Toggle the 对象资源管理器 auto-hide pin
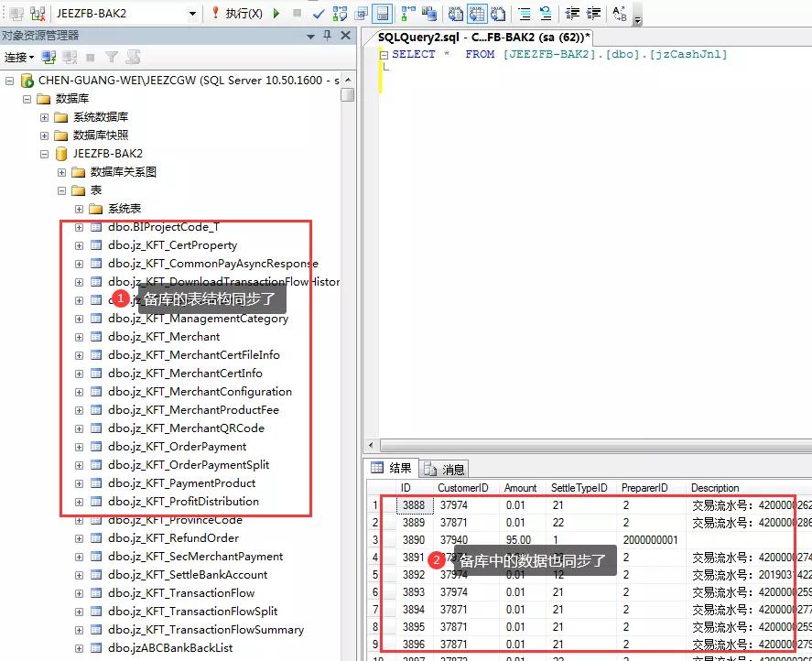This screenshot has width=812, height=661. point(328,35)
